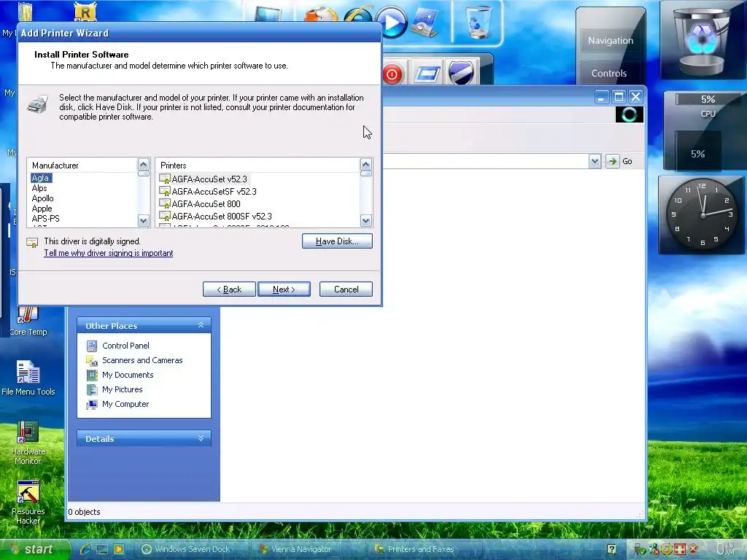
Task: Click the printer icon in the wizard
Action: [x=38, y=104]
